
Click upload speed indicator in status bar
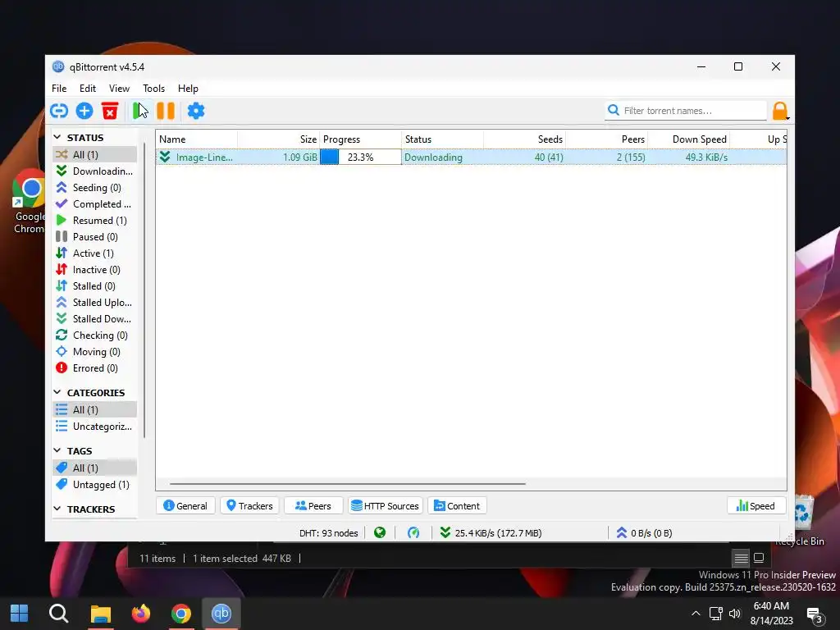tap(645, 533)
